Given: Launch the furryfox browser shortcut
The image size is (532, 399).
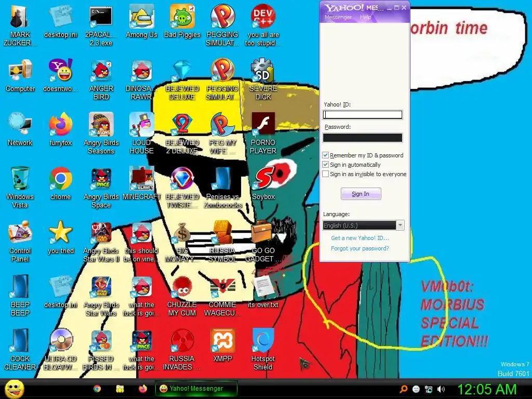Looking at the screenshot, I should (x=60, y=129).
